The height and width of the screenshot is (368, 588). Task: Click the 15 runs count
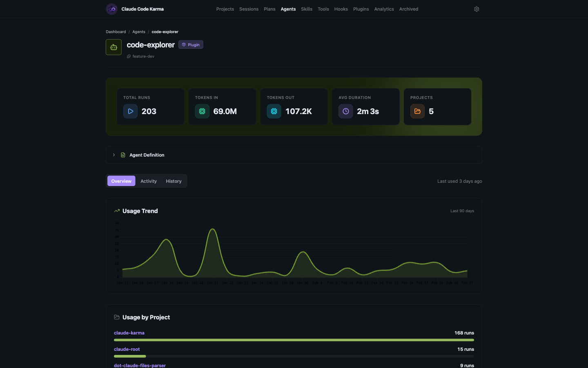click(466, 349)
